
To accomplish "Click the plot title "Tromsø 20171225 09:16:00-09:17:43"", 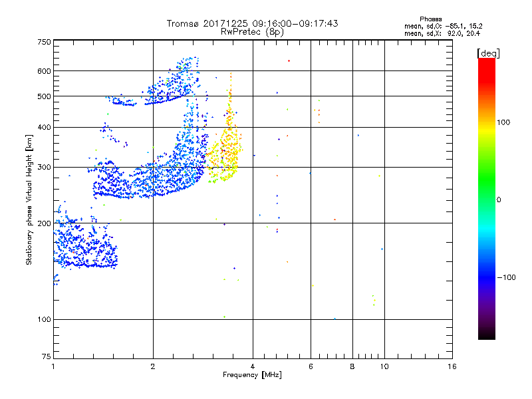I will 252,23.
